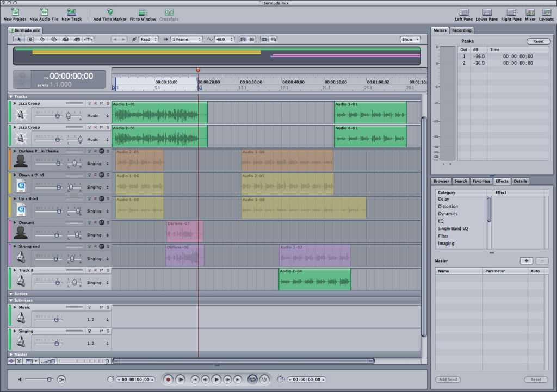This screenshot has width=557, height=392.
Task: Open the Details tab
Action: point(520,181)
